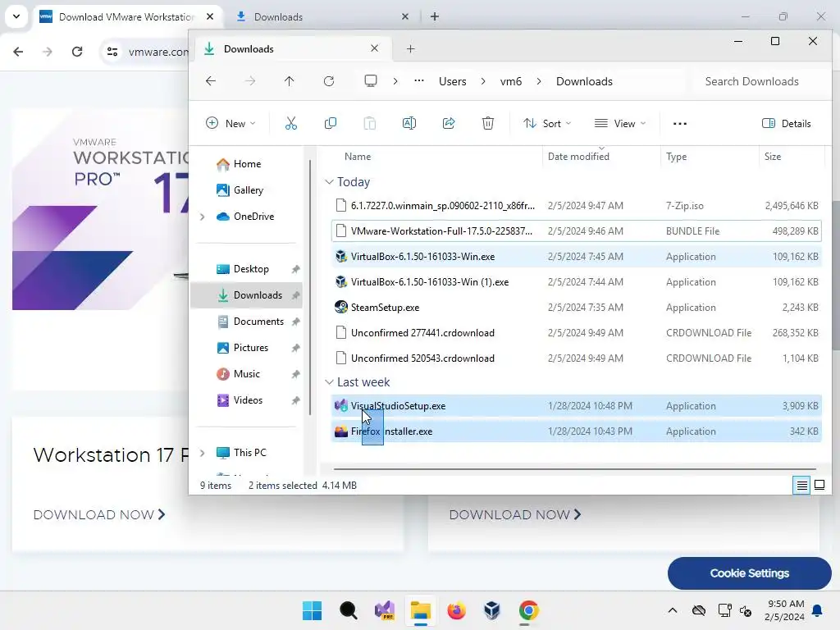Go back in File Explorer navigation
This screenshot has width=840, height=630.
(x=211, y=81)
